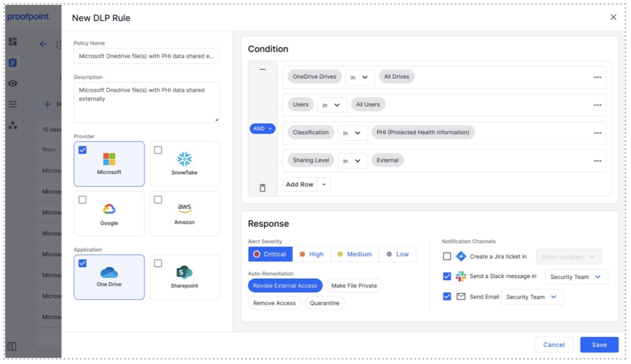
Task: Open three-dot menu on OneDrive Drives row
Action: point(597,77)
